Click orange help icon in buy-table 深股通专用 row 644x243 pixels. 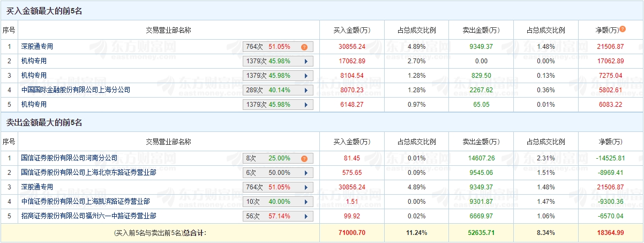click(x=304, y=47)
